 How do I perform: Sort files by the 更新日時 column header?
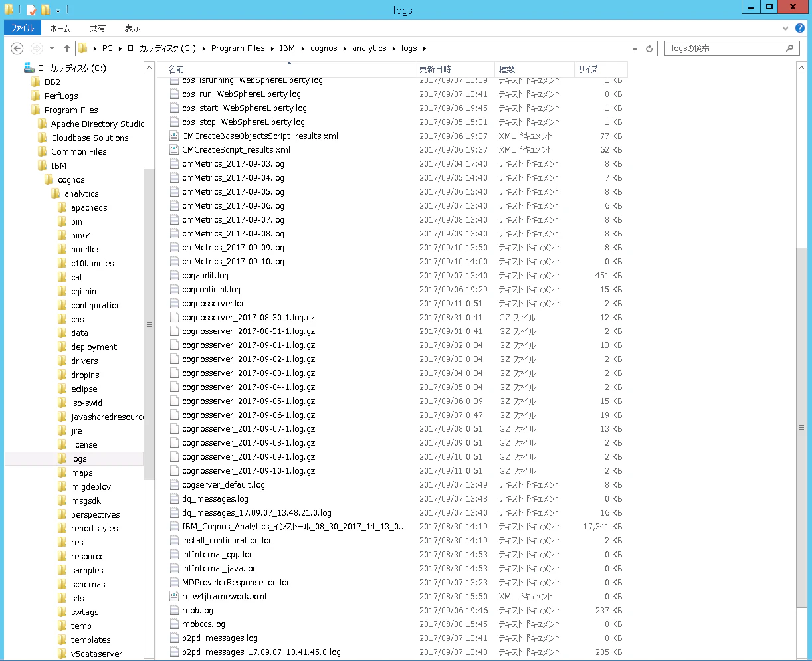[455, 69]
